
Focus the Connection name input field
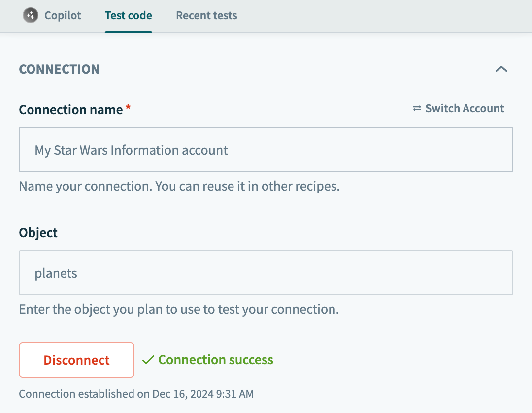coord(266,150)
